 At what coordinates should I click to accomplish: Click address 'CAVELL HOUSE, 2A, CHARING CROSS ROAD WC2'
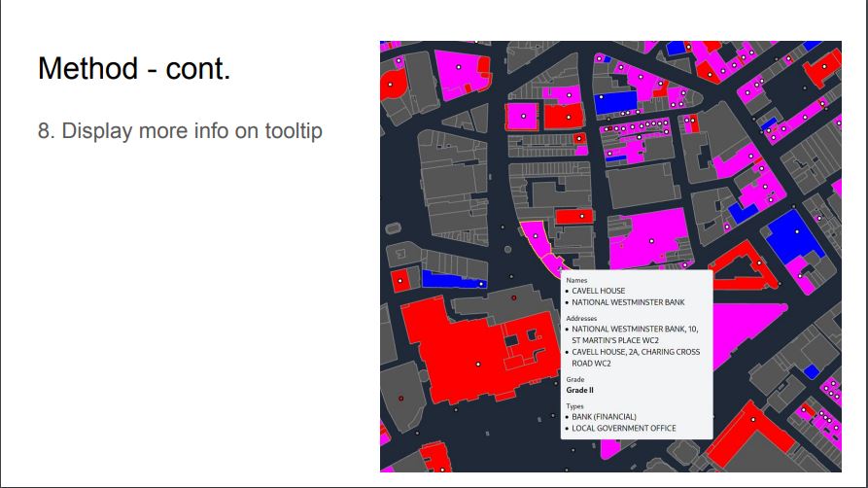pyautogui.click(x=636, y=358)
